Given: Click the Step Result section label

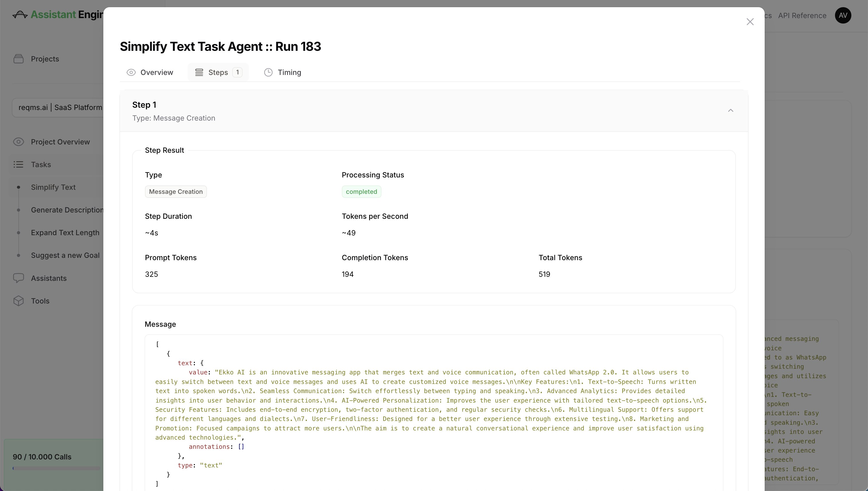Looking at the screenshot, I should [164, 150].
